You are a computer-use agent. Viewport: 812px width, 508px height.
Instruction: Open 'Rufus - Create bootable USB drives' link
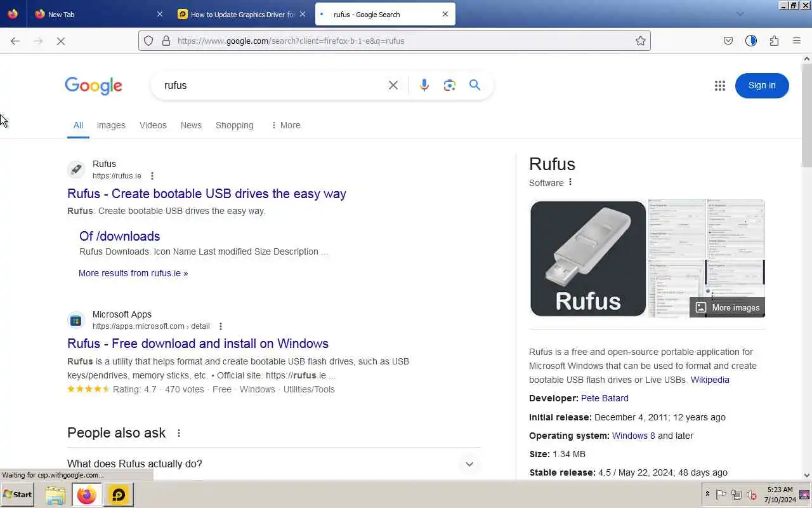pos(207,194)
